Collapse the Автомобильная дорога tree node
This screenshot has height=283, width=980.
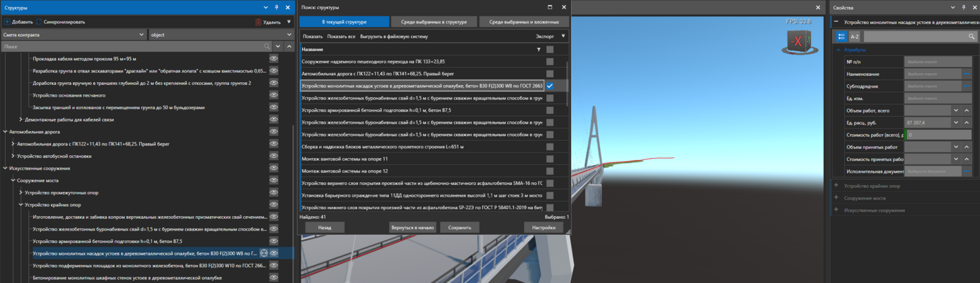6,132
